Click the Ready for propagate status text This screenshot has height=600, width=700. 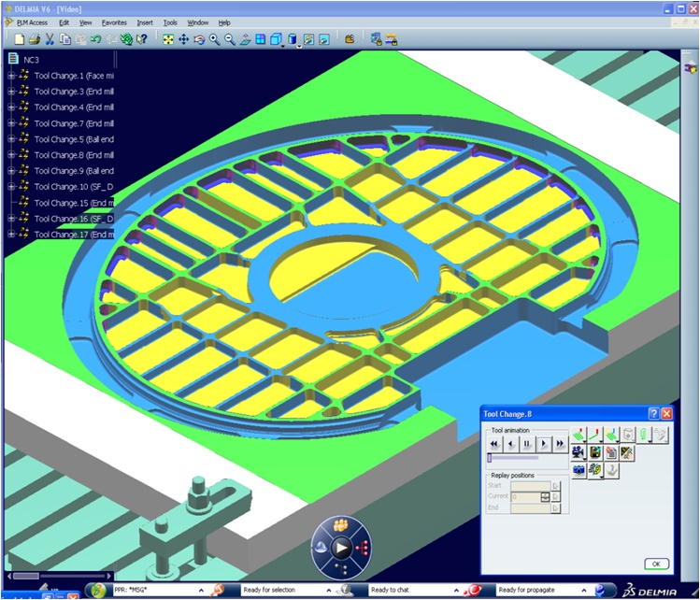(526, 590)
